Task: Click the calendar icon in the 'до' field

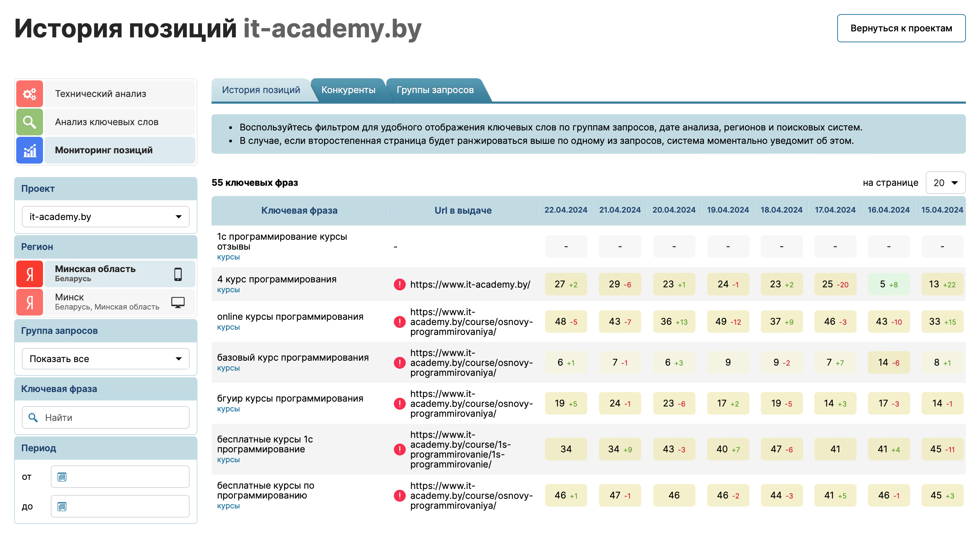Action: tap(62, 506)
